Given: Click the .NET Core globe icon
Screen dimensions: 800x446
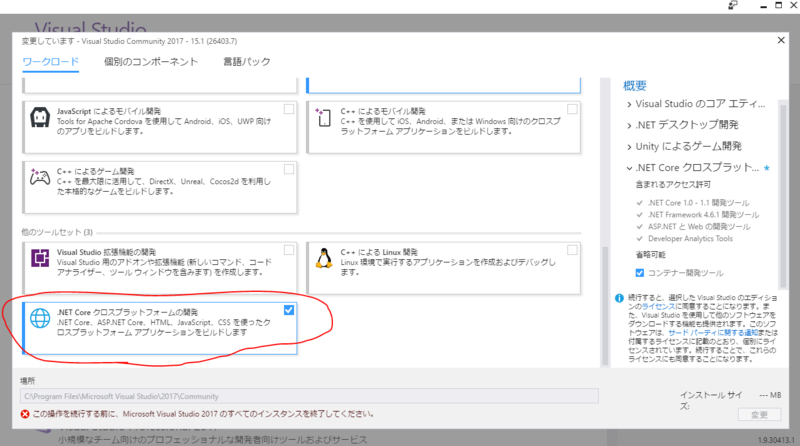Looking at the screenshot, I should tap(40, 318).
